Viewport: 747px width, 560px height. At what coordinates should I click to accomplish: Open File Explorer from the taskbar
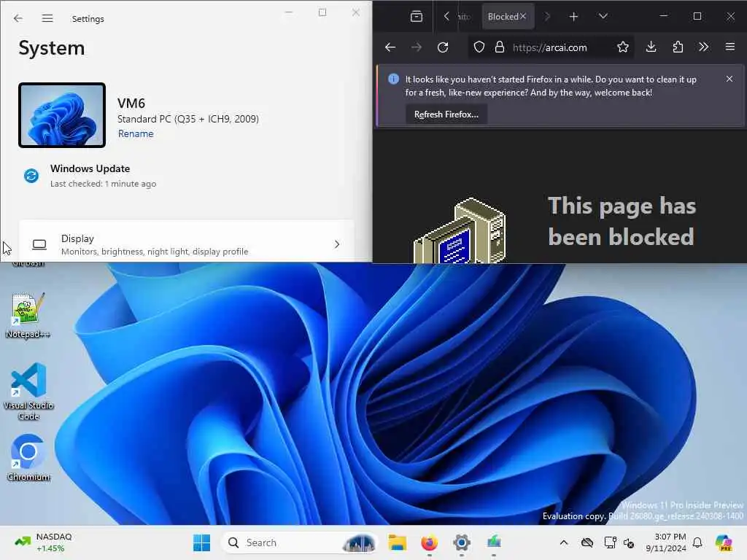tap(397, 542)
